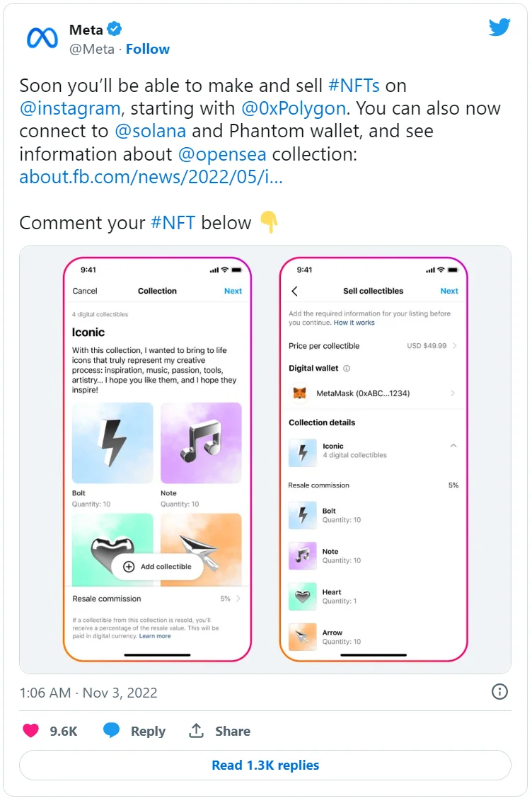
Task: Open the #NFTs hashtag link
Action: click(x=354, y=86)
